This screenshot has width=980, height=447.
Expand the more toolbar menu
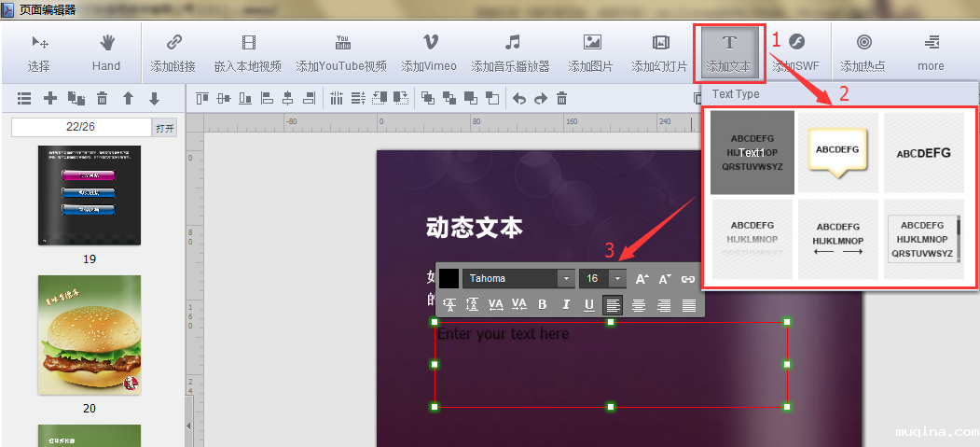(x=930, y=53)
